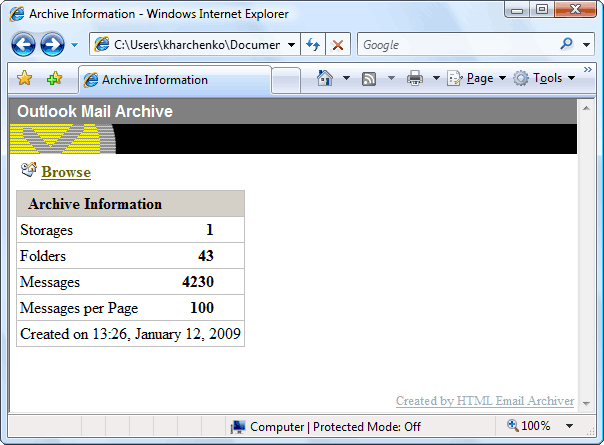The image size is (604, 445).
Task: Click the scrollbar up arrow
Action: [x=586, y=108]
